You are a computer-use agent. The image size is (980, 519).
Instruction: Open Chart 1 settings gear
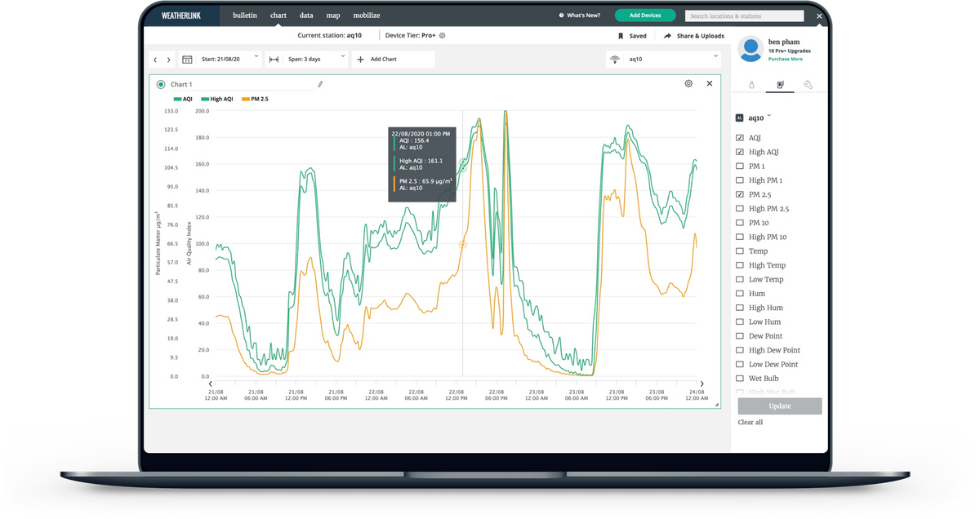(688, 83)
